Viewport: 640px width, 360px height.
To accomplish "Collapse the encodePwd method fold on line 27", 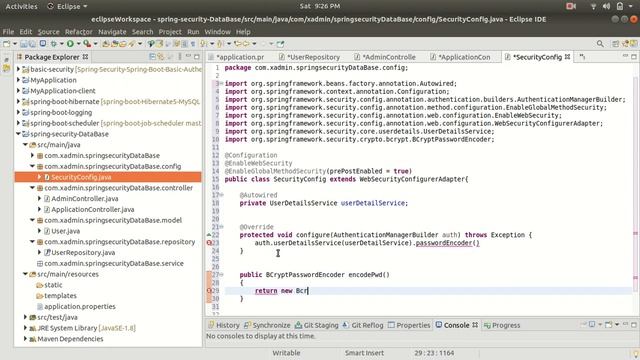I will click(x=221, y=275).
